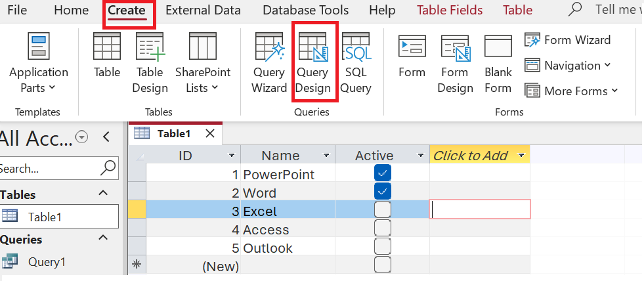This screenshot has height=281, width=644.
Task: Select the Outlook name cell
Action: pos(288,246)
